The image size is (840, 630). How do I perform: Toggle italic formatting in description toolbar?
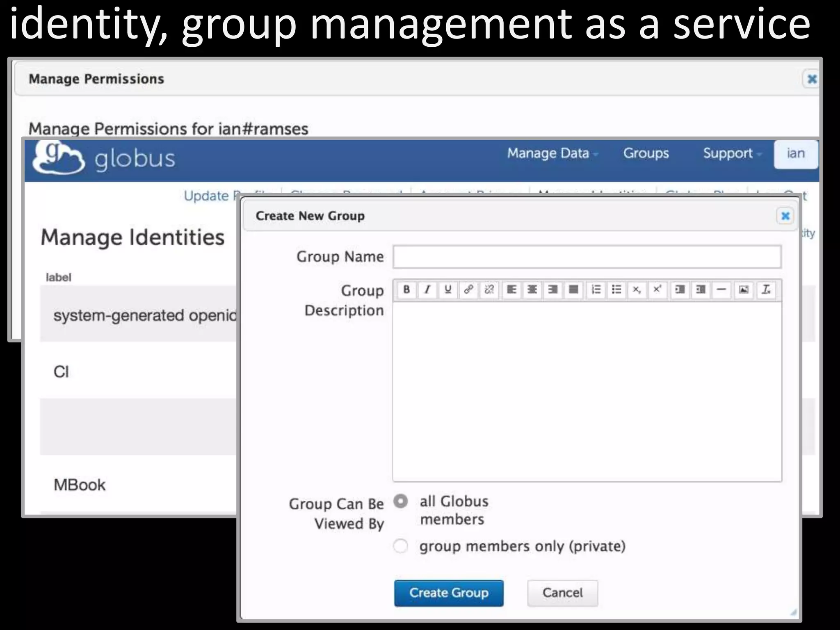coord(427,290)
